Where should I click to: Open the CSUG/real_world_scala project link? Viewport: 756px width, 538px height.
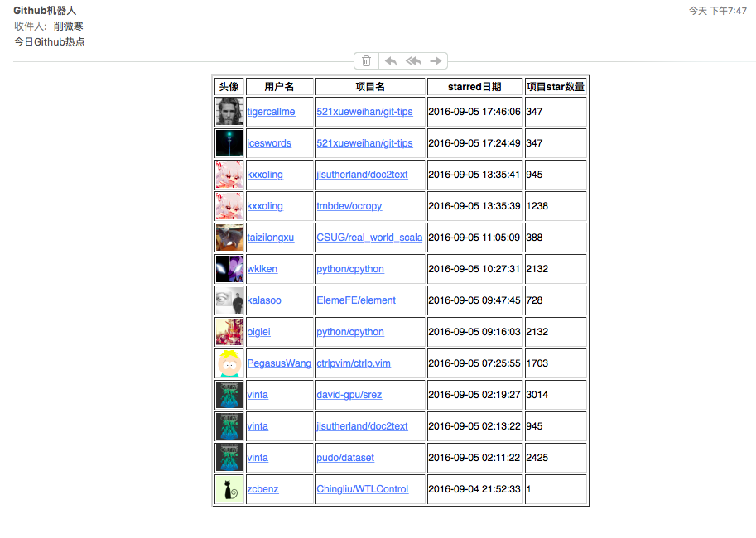click(369, 238)
